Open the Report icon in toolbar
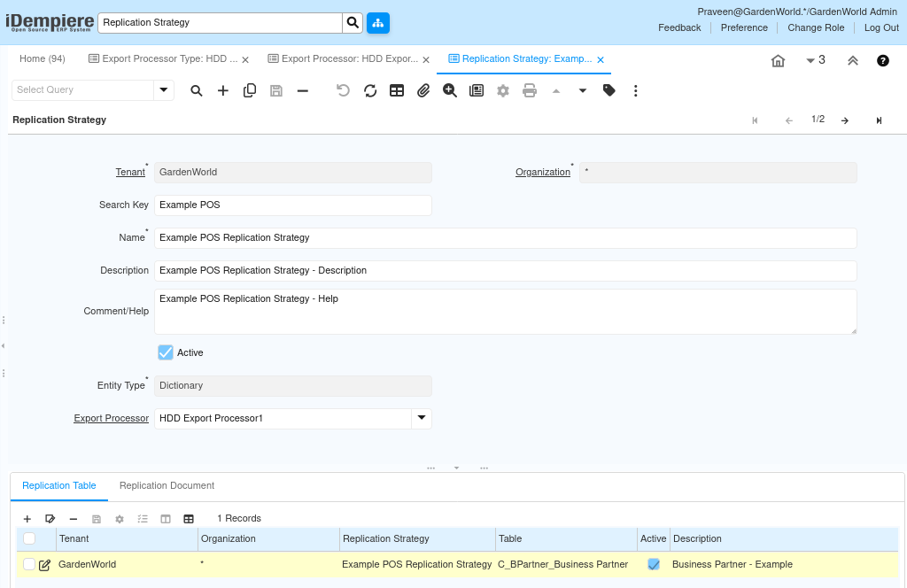 [477, 91]
